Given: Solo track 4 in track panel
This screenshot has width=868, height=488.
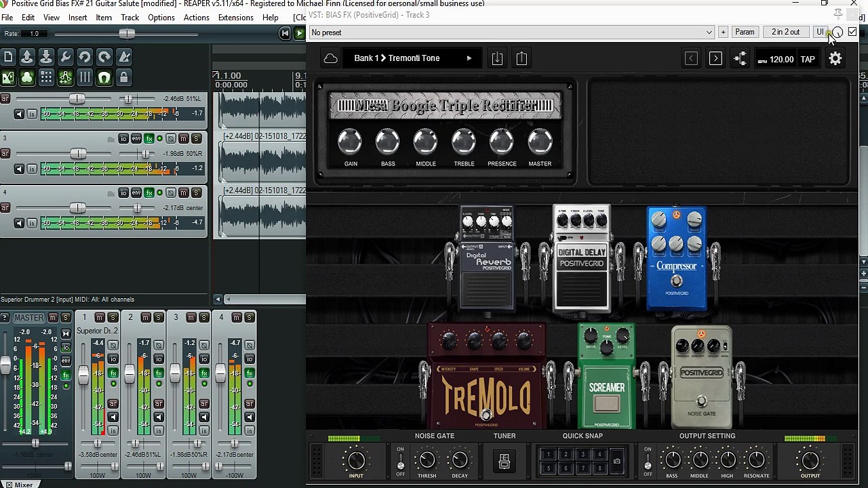Looking at the screenshot, I should click(x=196, y=193).
